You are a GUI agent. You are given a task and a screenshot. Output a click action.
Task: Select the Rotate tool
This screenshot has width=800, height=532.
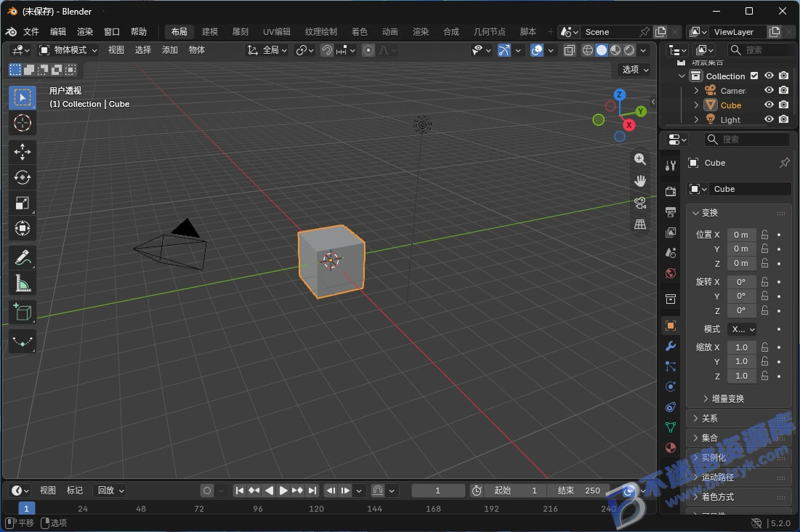click(23, 177)
